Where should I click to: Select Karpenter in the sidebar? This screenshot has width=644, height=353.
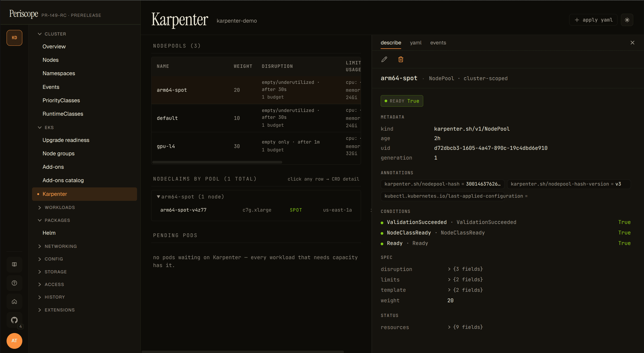[85, 194]
